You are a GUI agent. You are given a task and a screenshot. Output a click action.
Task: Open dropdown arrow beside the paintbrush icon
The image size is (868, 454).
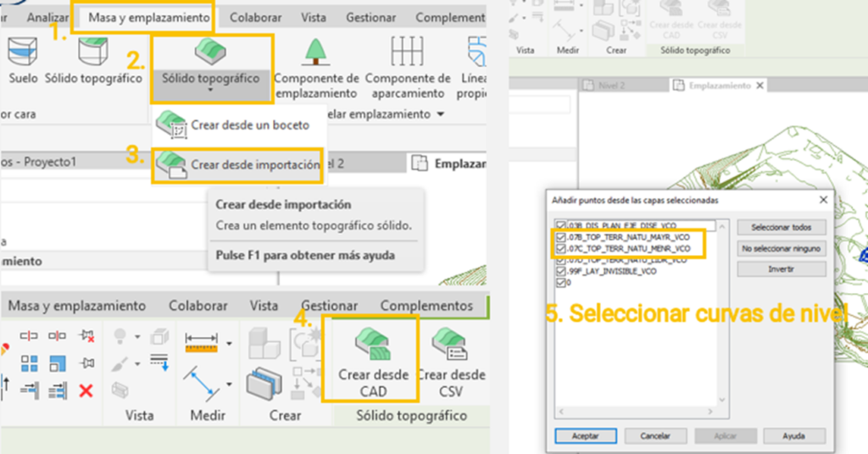point(137,364)
